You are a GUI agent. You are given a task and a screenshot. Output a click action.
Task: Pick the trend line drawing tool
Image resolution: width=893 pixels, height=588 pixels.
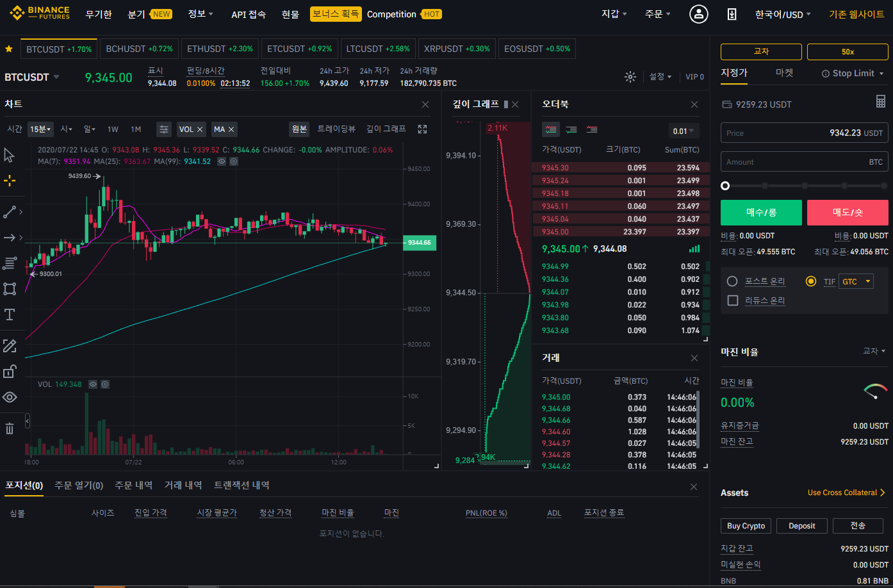click(x=9, y=212)
